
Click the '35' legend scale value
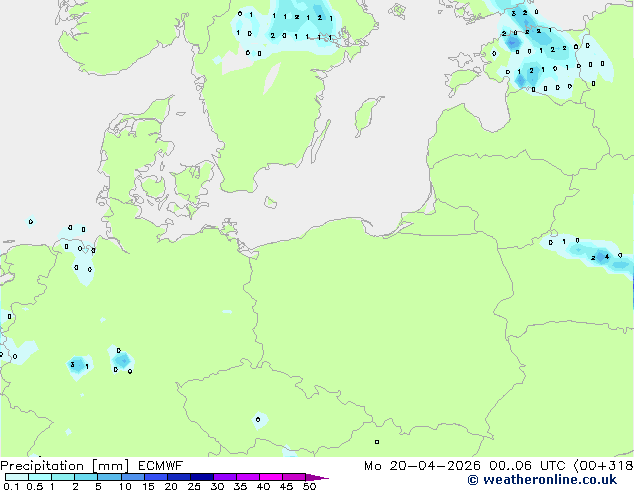tap(240, 486)
